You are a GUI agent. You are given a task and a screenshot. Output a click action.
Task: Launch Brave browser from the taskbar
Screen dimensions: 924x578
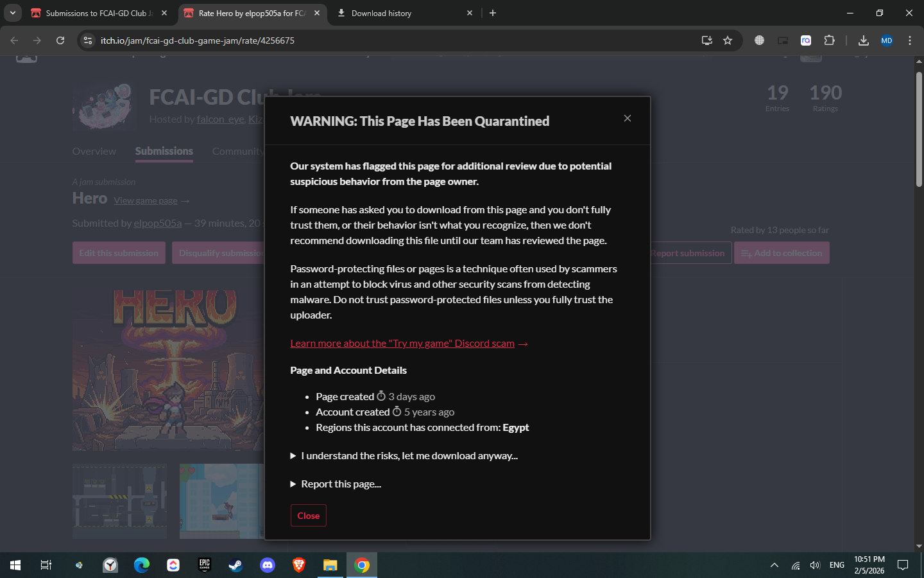click(299, 565)
